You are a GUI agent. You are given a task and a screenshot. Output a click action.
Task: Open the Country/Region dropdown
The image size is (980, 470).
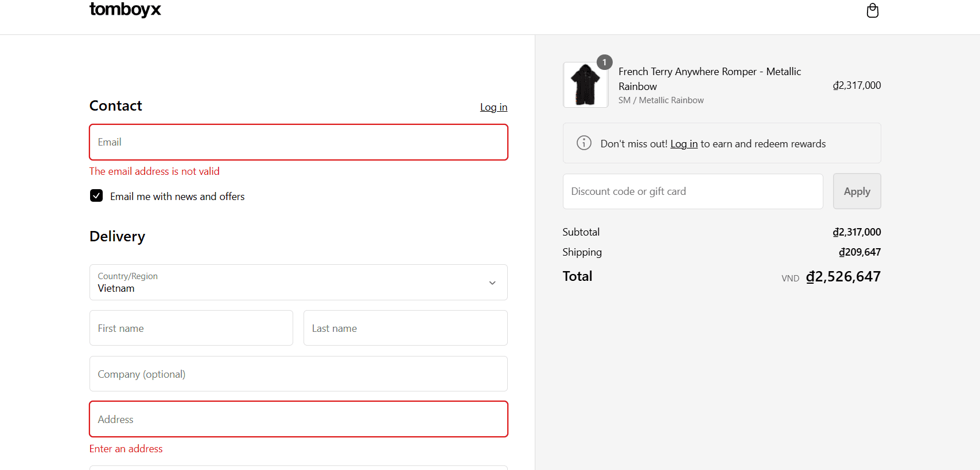[298, 282]
